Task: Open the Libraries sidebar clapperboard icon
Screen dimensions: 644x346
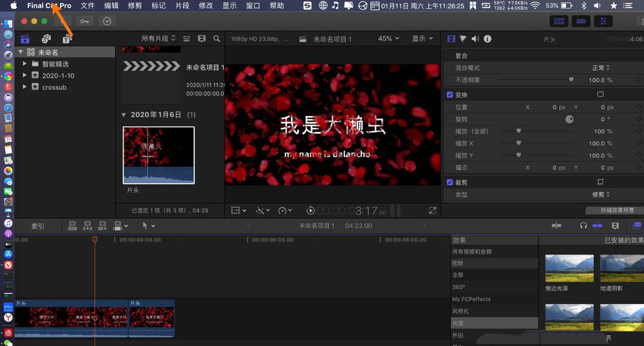Action: 25,39
